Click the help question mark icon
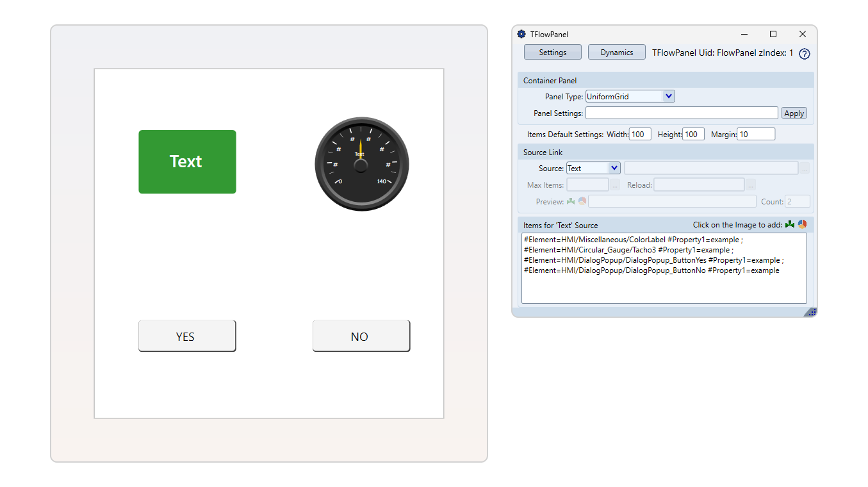868x487 pixels. [x=805, y=54]
